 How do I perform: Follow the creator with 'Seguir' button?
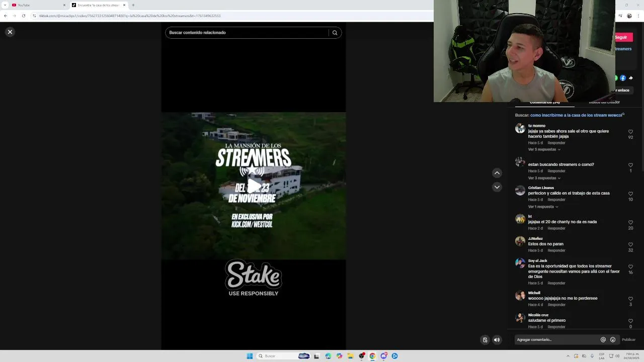pos(623,37)
